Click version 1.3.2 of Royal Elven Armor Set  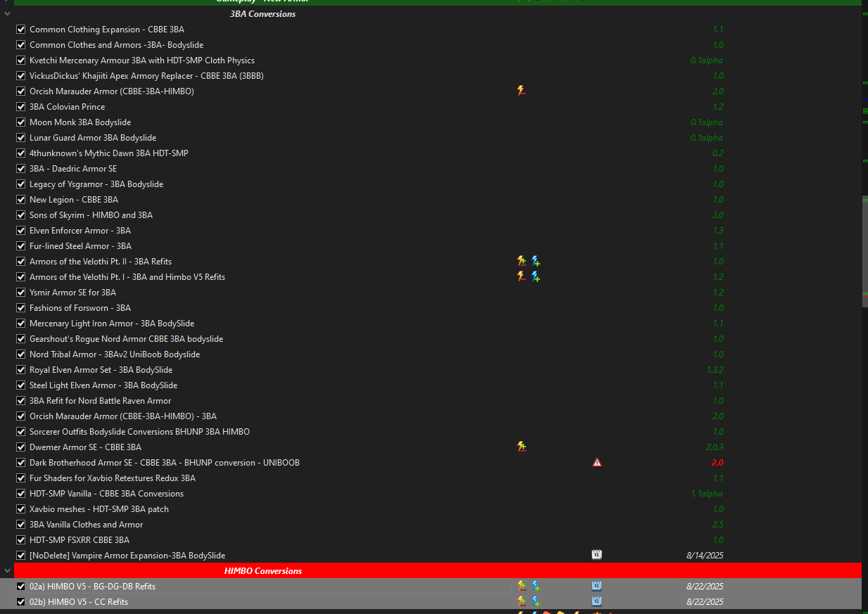715,370
